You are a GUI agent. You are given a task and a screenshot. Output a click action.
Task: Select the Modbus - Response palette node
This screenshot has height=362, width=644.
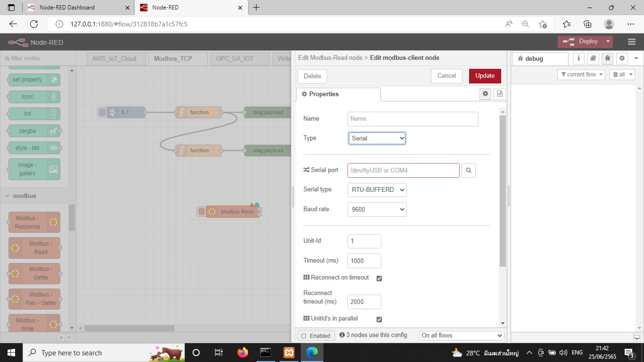[x=34, y=222]
